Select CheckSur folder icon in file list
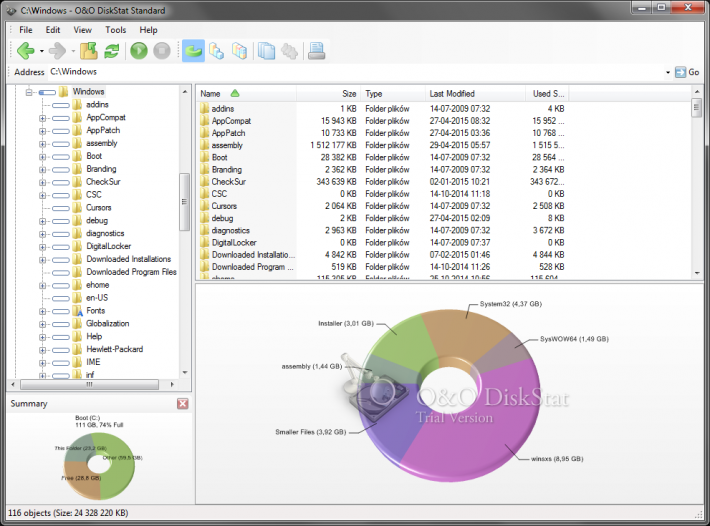This screenshot has width=710, height=526. point(204,182)
